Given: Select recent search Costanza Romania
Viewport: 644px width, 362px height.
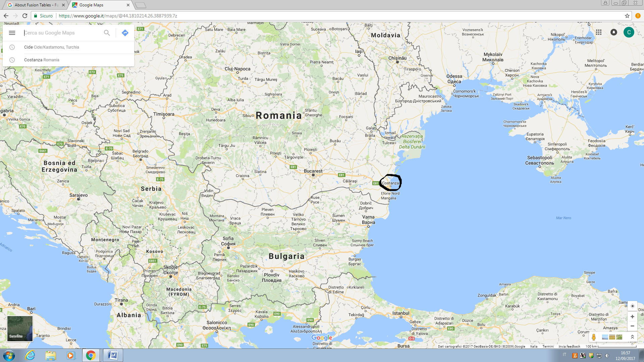Looking at the screenshot, I should [68, 60].
